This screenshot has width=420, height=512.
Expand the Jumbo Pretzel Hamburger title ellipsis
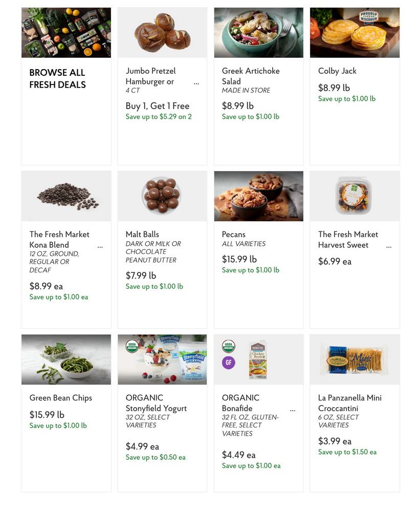click(x=196, y=83)
